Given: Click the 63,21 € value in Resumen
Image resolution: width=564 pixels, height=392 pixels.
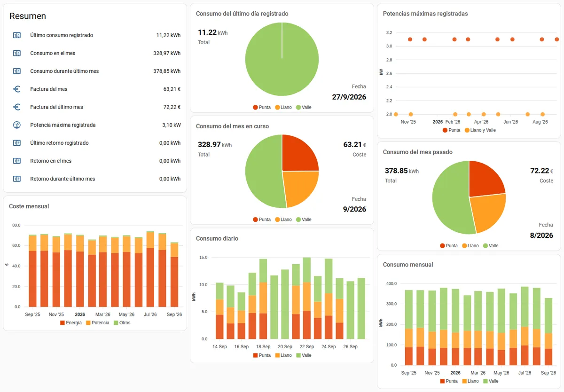Looking at the screenshot, I should point(172,89).
